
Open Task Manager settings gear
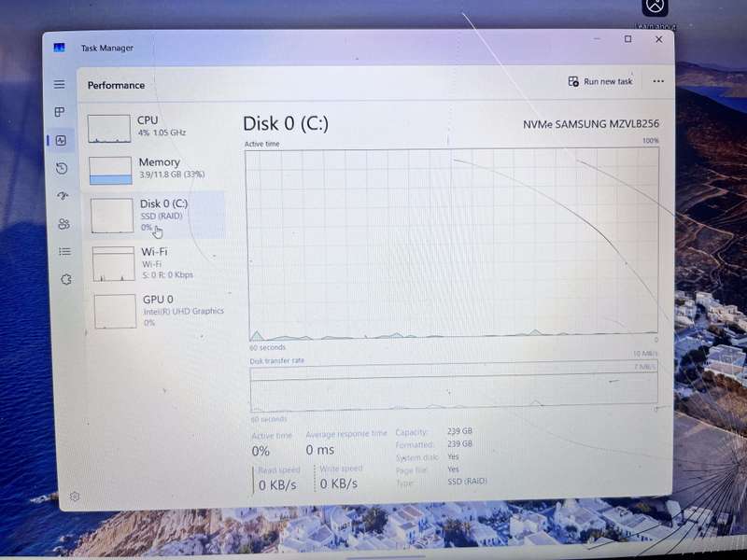click(x=75, y=497)
